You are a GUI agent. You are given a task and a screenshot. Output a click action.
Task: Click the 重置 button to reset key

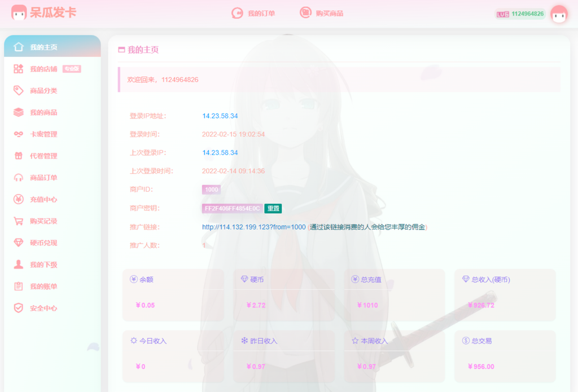tap(273, 209)
